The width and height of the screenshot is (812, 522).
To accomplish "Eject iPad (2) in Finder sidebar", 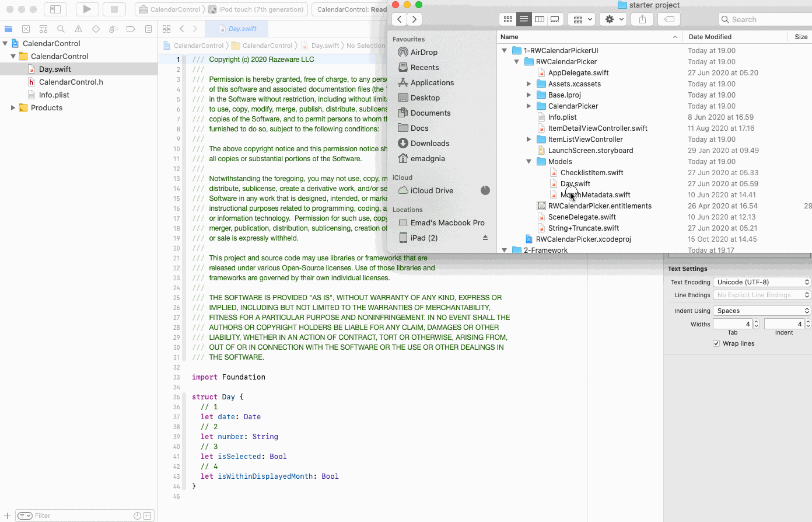I will pyautogui.click(x=485, y=238).
